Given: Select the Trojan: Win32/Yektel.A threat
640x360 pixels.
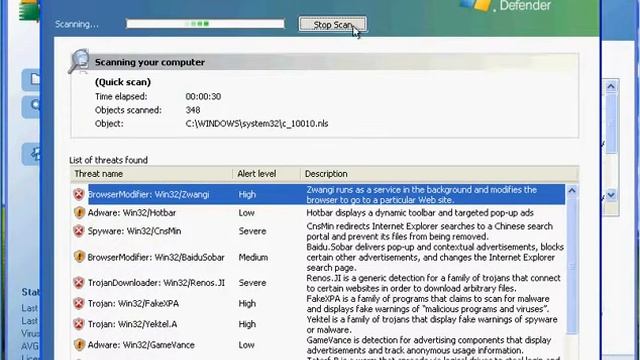Looking at the screenshot, I should tap(133, 324).
